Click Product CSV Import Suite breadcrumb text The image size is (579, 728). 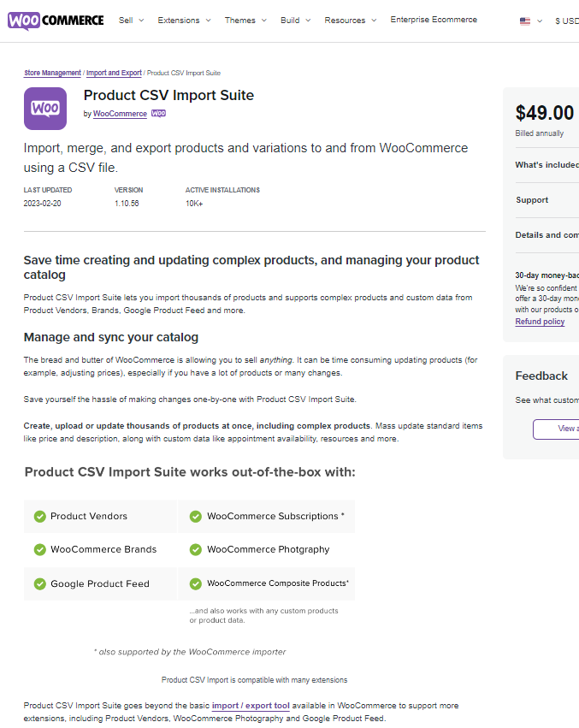184,73
